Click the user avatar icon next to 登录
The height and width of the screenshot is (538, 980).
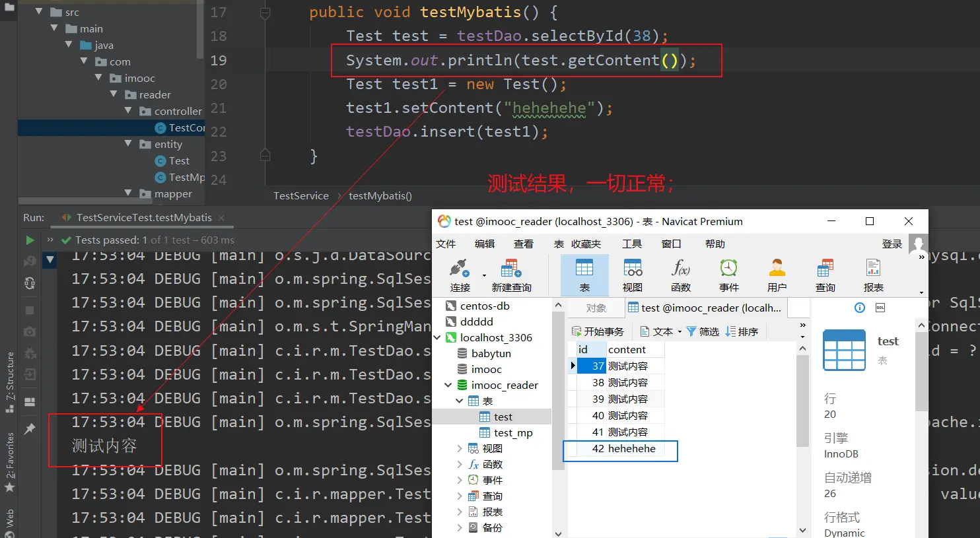(918, 244)
